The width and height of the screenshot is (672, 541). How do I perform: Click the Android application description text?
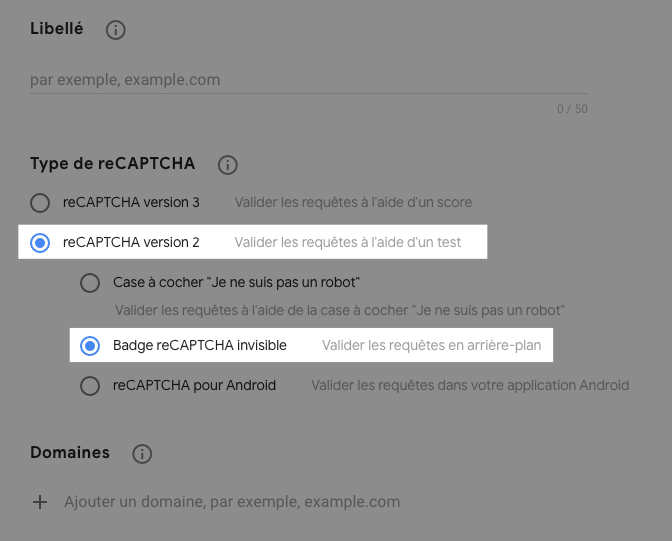(470, 386)
